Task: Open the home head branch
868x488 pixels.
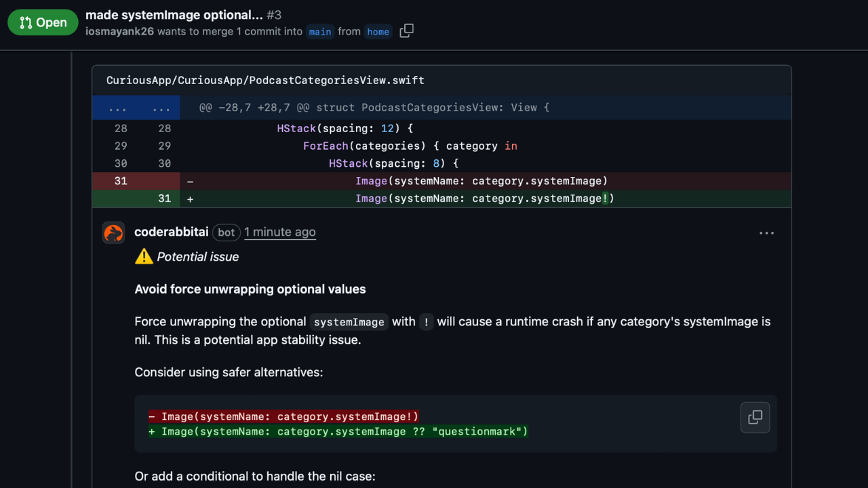Action: coord(378,32)
